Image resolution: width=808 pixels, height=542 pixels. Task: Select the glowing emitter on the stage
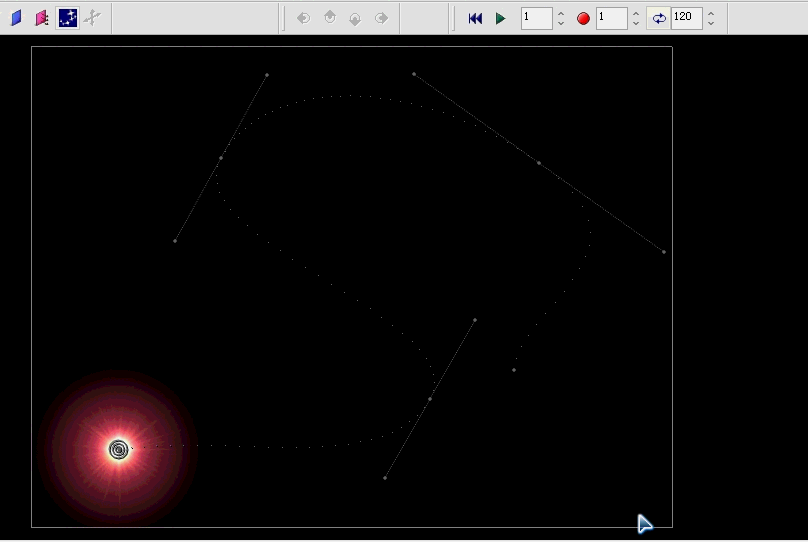click(x=119, y=449)
